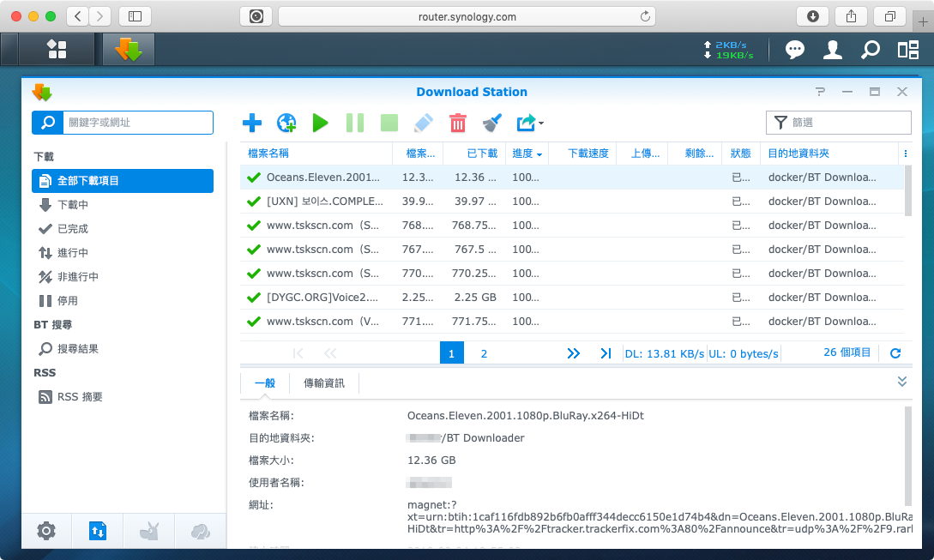
Task: Delete selected task with red trash icon
Action: (x=457, y=123)
